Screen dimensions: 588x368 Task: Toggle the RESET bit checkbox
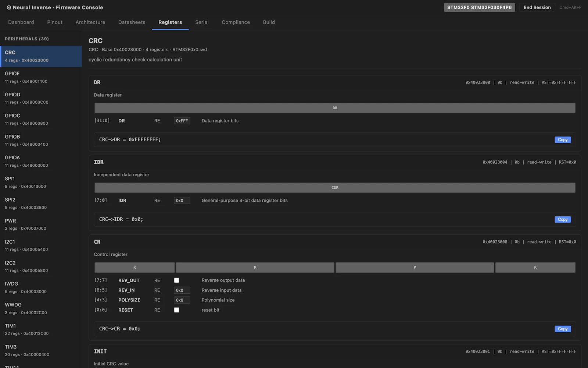tap(177, 310)
